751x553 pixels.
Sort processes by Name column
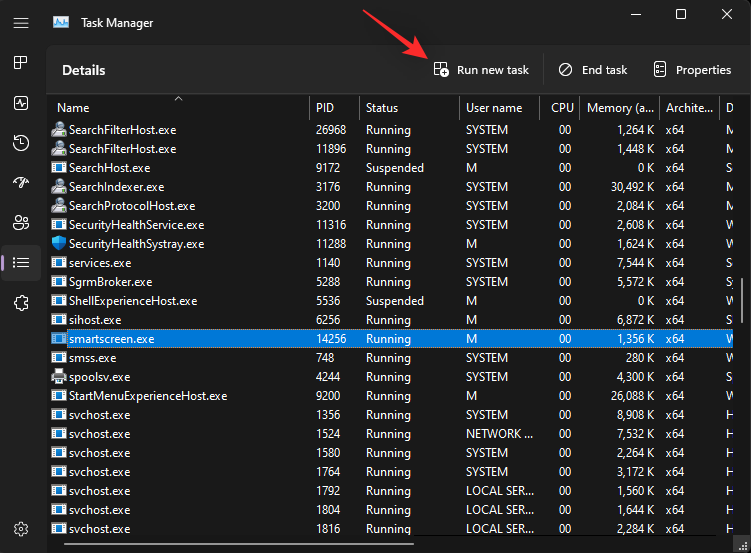click(x=74, y=108)
